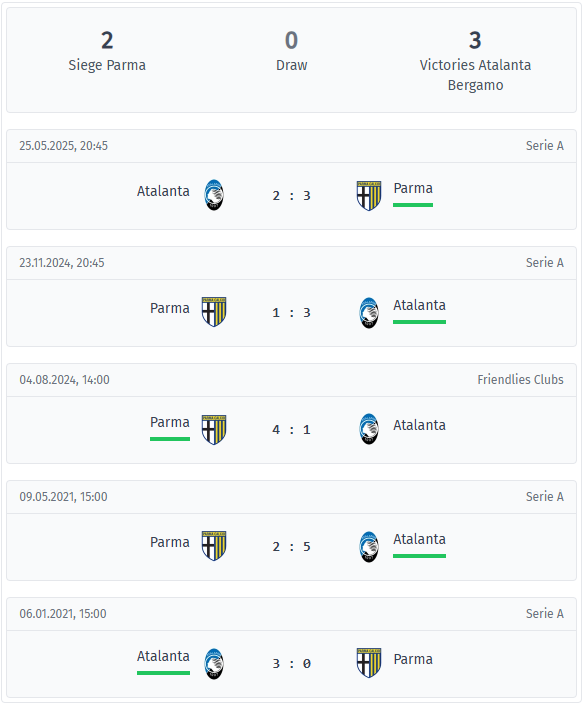
Task: Open the 1 : 3 score result
Action: pos(291,312)
